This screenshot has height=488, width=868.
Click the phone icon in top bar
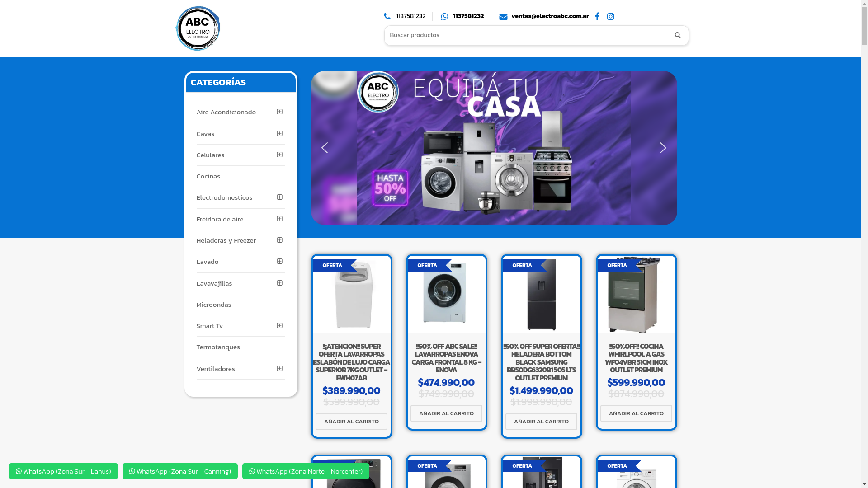tap(387, 16)
